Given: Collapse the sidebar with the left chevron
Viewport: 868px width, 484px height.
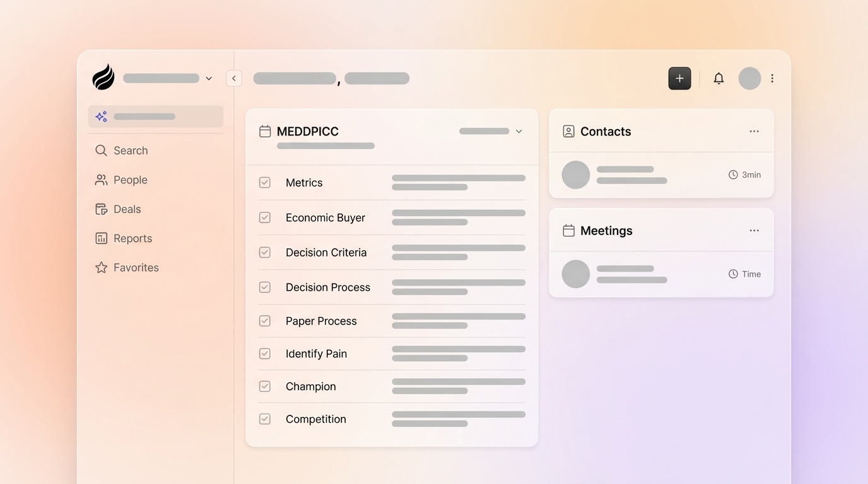Looking at the screenshot, I should click(x=234, y=78).
